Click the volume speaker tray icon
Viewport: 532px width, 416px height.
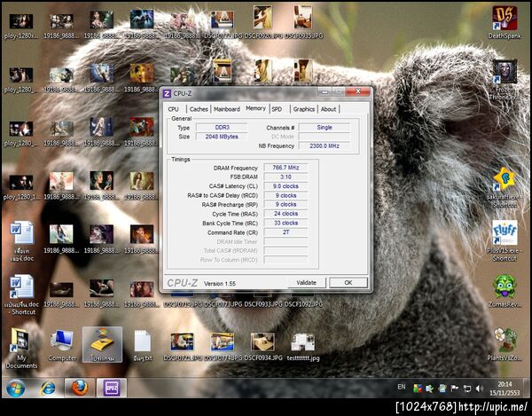coord(479,389)
